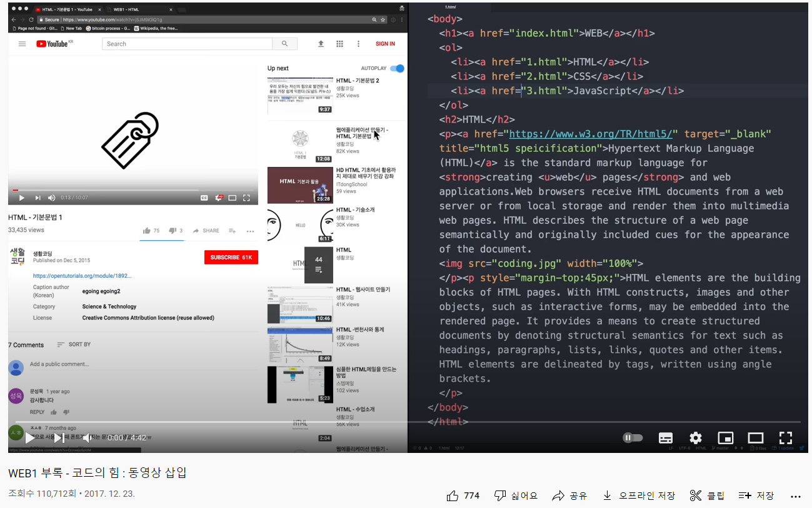Screen dimensions: 812x508
Task: Click the magnifier search button in the recorded page
Action: coord(284,44)
